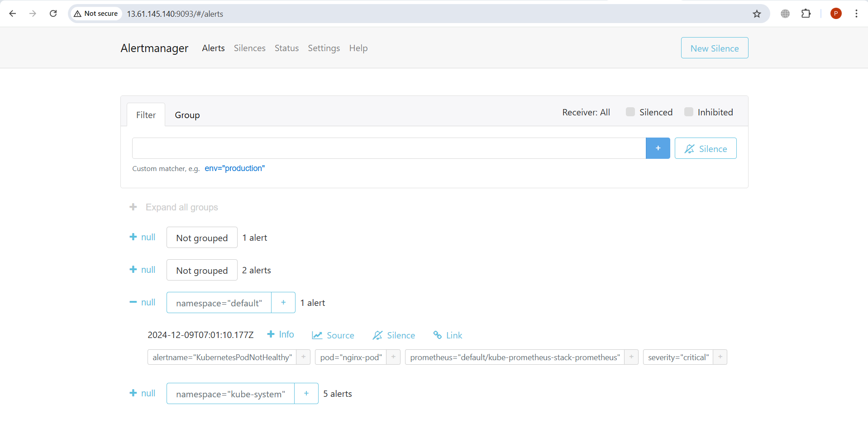The image size is (868, 438).
Task: Click the New Silence button
Action: click(x=714, y=48)
